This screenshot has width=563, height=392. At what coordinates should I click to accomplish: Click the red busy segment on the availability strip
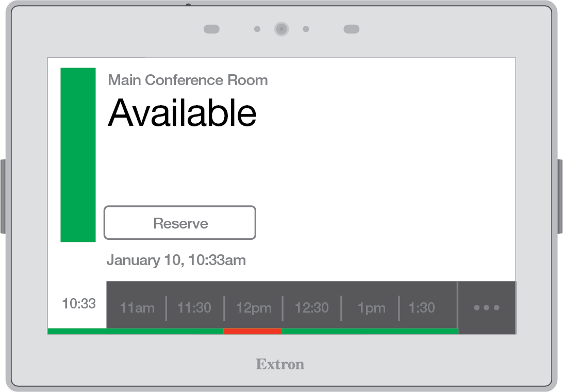point(253,331)
